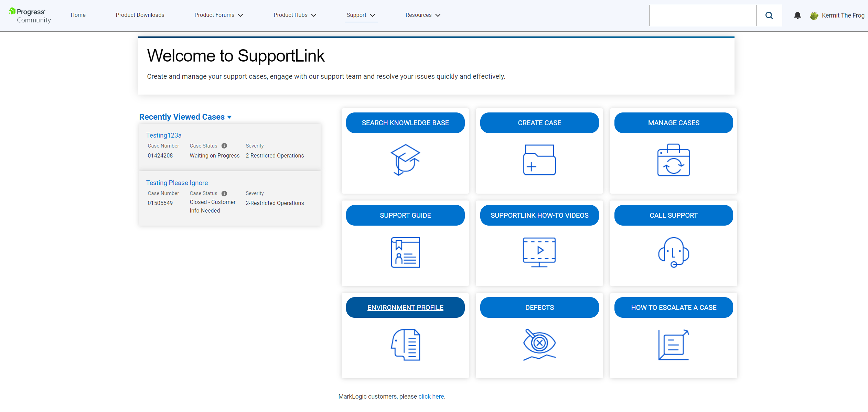This screenshot has height=412, width=868.
Task: Click case number 01505549
Action: 160,203
